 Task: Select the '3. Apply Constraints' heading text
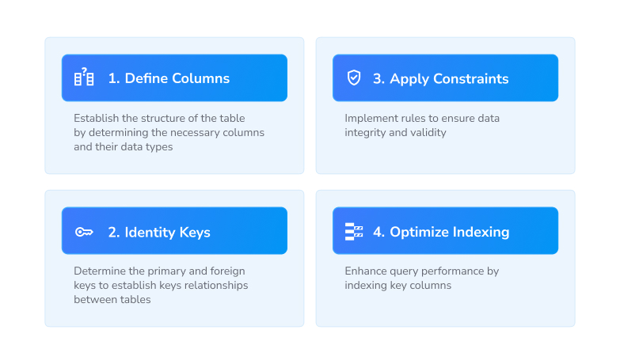[x=440, y=78]
